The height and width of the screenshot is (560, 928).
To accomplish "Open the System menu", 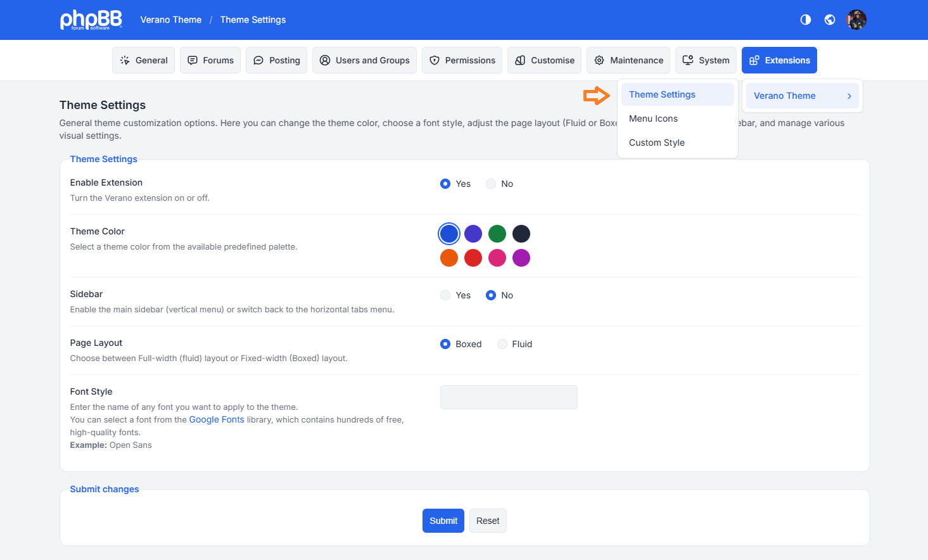I will (x=706, y=61).
